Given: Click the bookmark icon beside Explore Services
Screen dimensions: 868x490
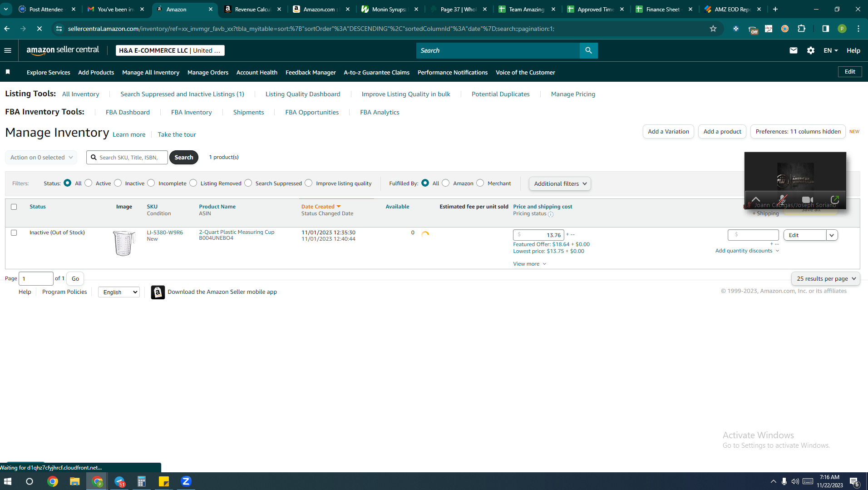Looking at the screenshot, I should click(x=8, y=72).
